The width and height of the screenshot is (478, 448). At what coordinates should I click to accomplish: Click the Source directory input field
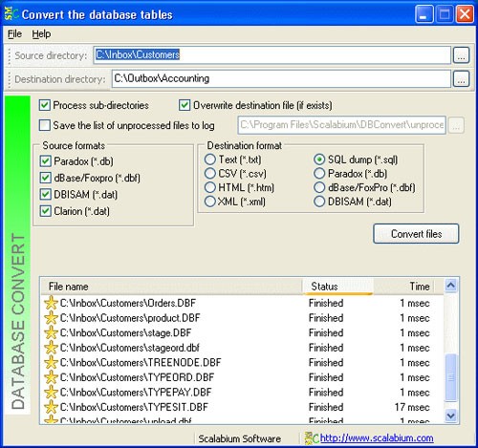pos(272,55)
